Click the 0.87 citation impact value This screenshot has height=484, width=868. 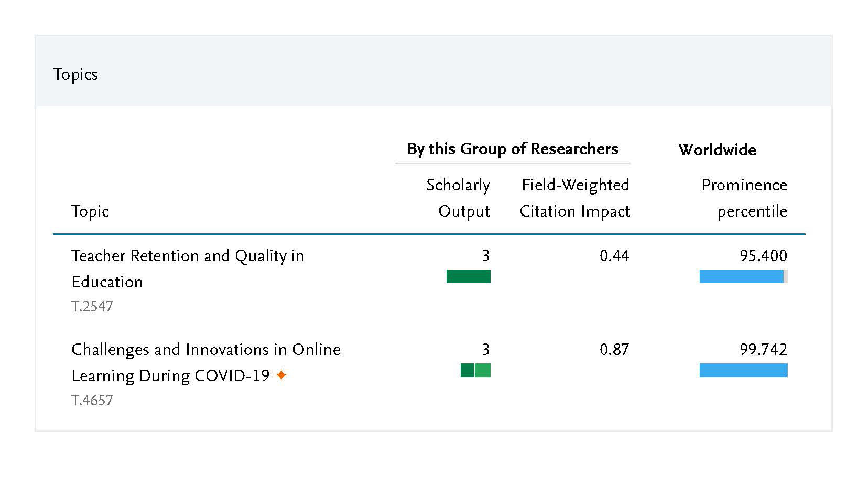(614, 350)
